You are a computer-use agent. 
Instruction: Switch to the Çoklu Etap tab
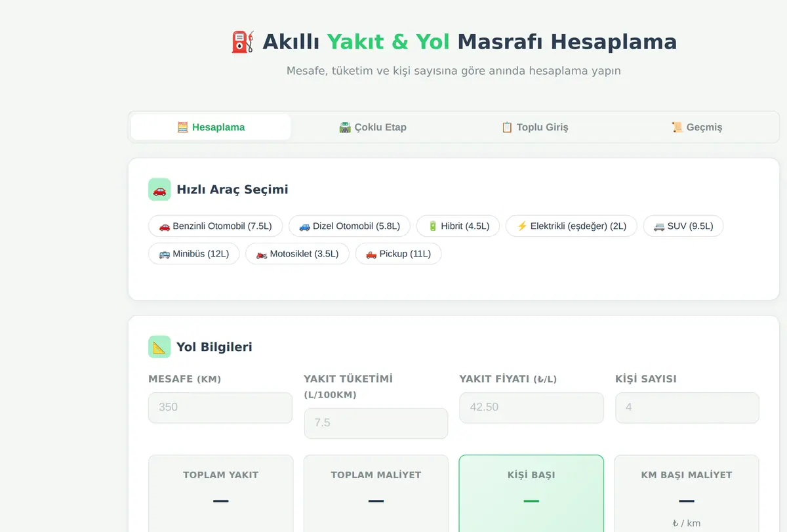click(x=373, y=127)
